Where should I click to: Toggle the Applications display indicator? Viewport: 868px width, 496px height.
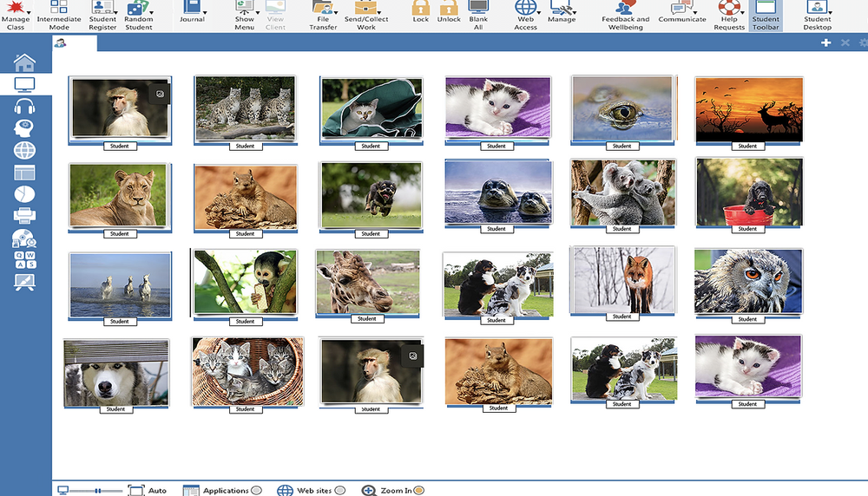[256, 490]
